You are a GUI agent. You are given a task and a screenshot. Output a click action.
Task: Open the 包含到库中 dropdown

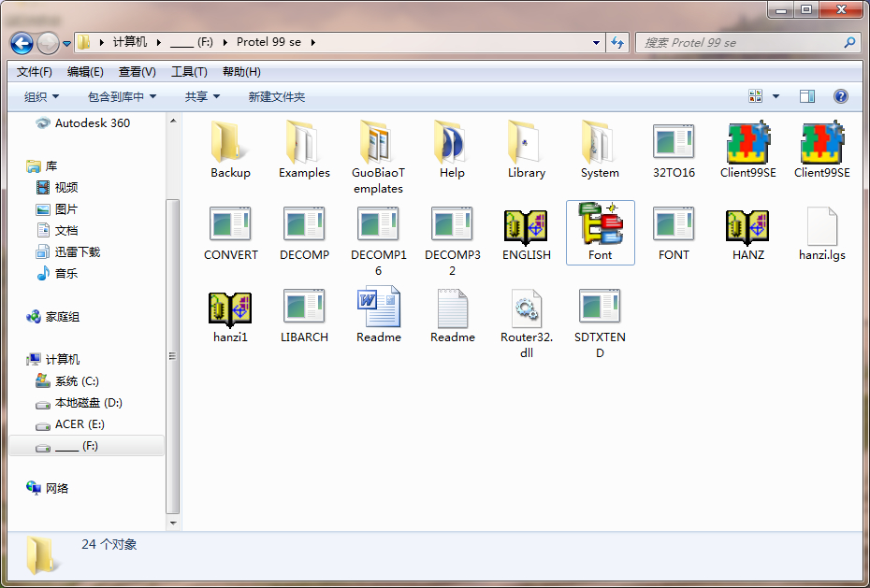[x=122, y=97]
